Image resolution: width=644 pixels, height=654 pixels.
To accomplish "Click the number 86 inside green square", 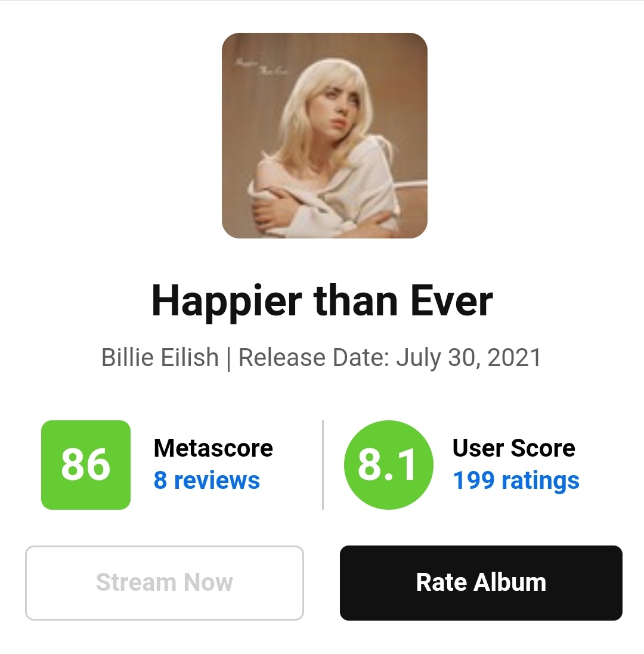I will (x=86, y=464).
